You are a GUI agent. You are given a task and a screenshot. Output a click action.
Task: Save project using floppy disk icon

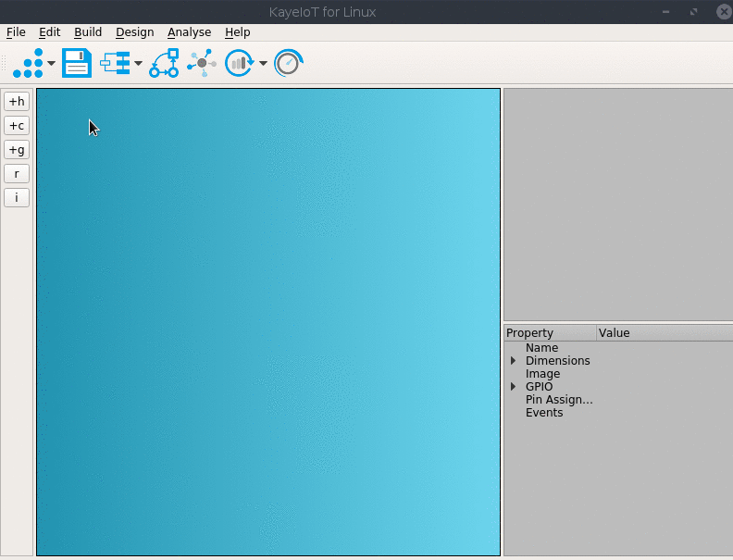(77, 63)
